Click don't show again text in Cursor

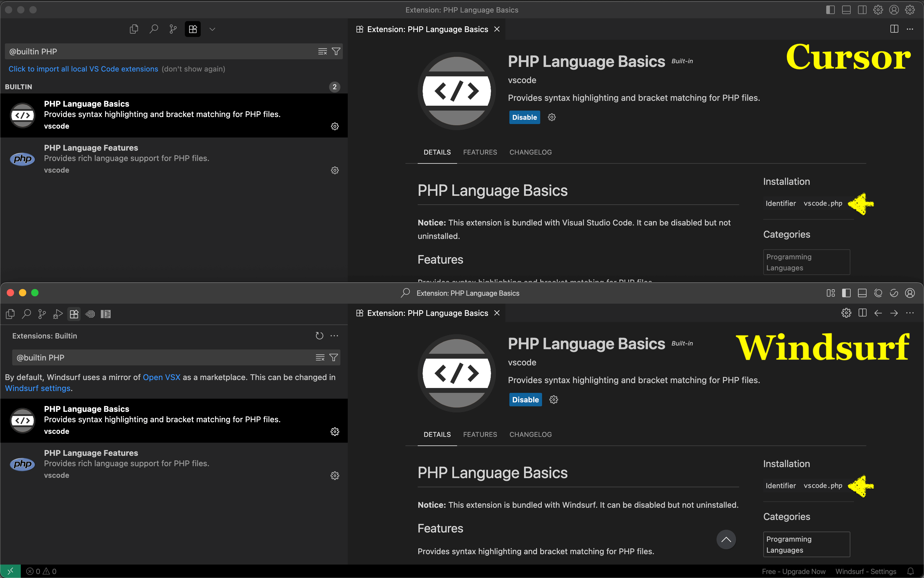point(193,69)
